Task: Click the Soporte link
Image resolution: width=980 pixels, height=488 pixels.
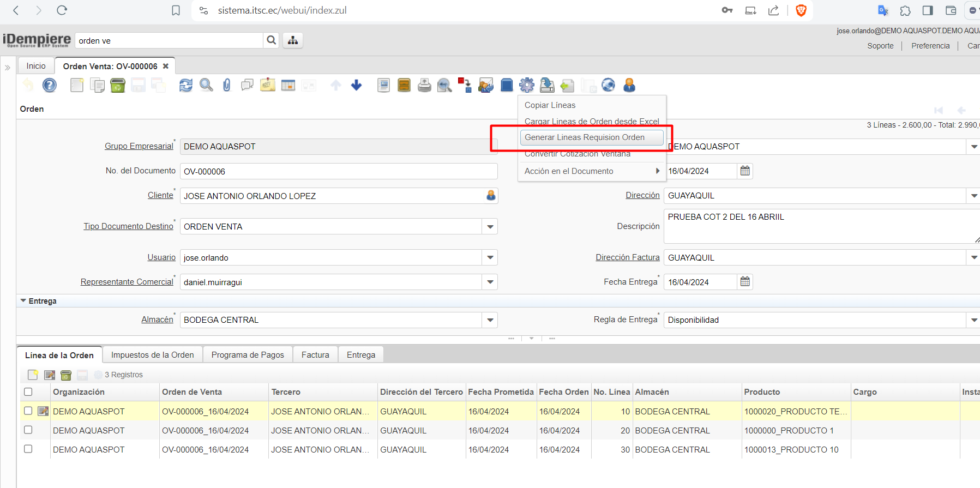Action: tap(880, 46)
